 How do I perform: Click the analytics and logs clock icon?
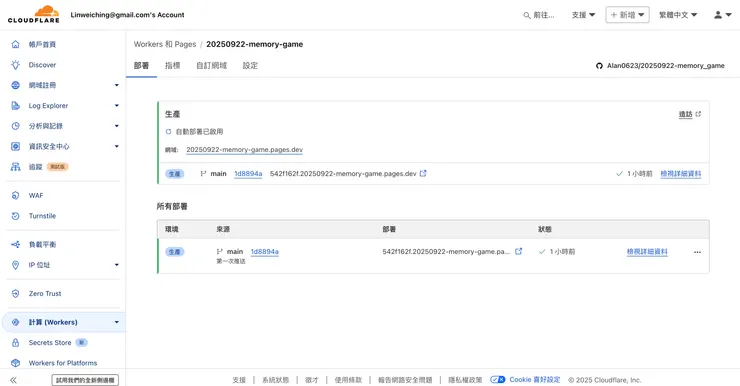[x=16, y=126]
